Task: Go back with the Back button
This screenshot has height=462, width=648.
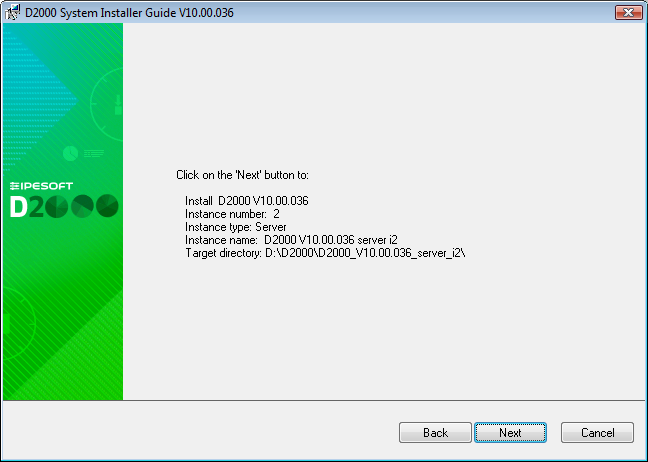Action: coord(435,432)
